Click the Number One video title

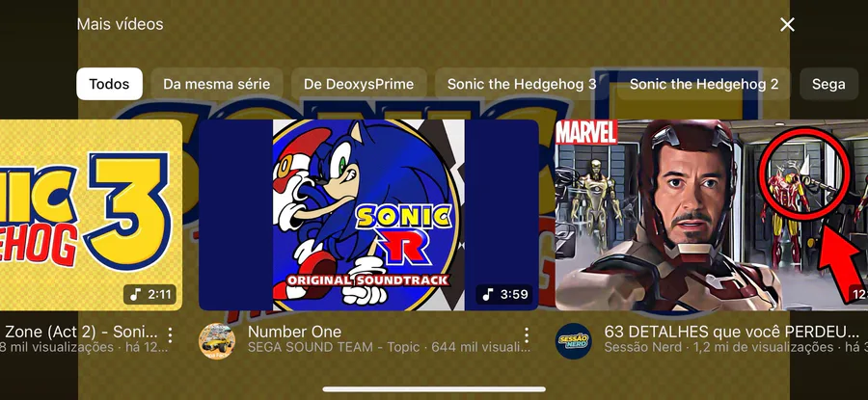tap(294, 332)
